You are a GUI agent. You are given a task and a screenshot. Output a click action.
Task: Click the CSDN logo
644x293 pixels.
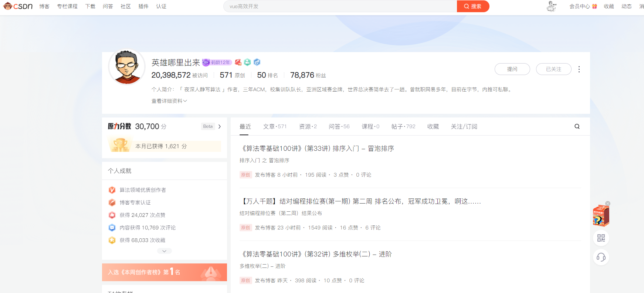18,6
